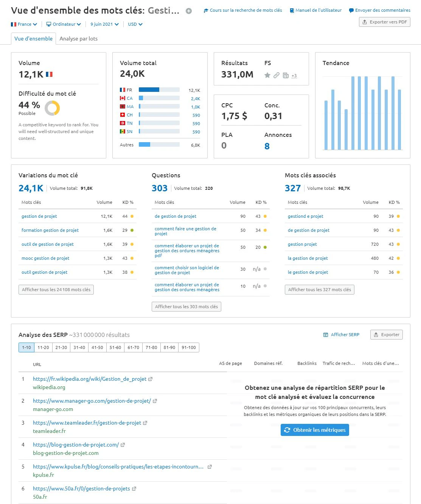Screen dimensions: 421x504
Task: Select the 11-20 SERP results range
Action: (43, 347)
